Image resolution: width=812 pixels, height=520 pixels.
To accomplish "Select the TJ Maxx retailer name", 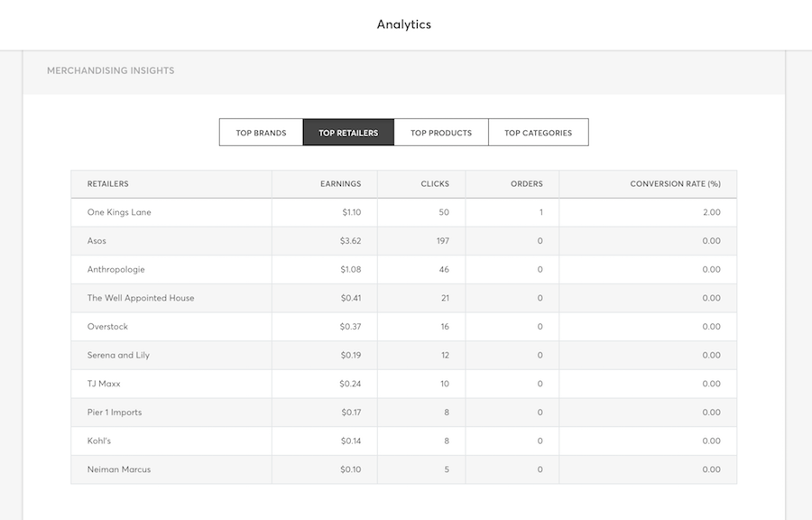I will (104, 384).
